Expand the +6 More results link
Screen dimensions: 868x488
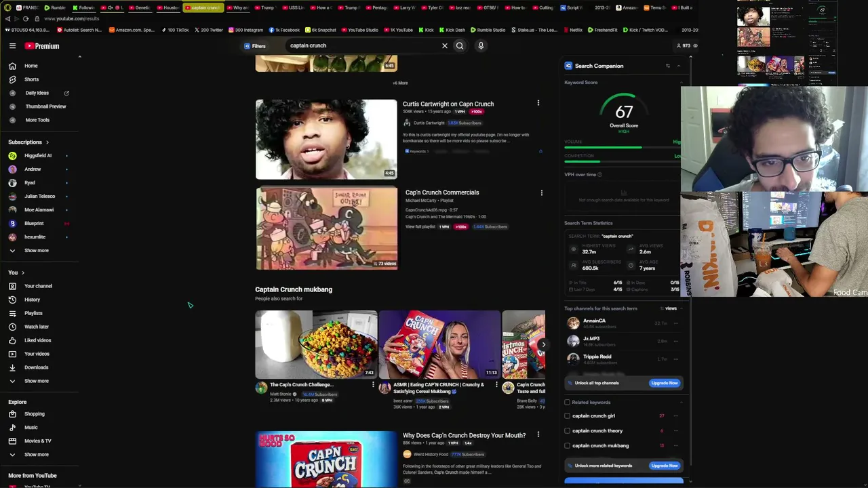pos(400,83)
